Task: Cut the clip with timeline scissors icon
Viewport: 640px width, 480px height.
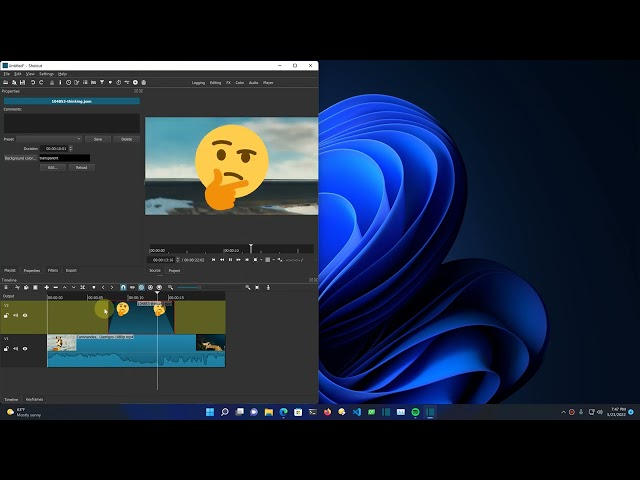Action: point(17,287)
